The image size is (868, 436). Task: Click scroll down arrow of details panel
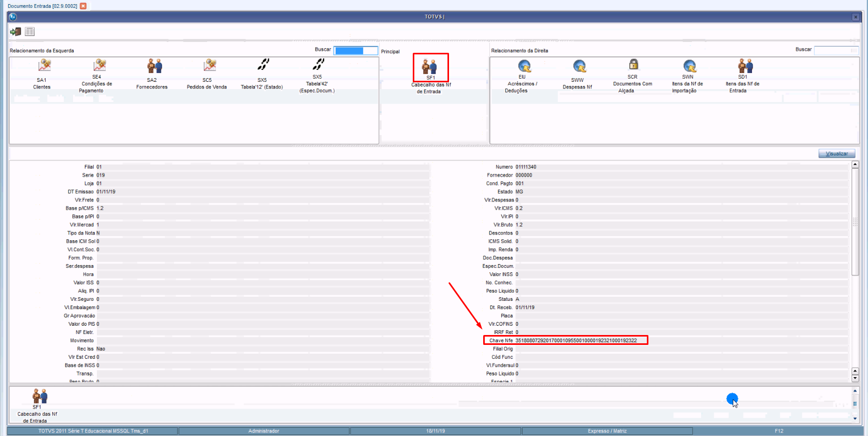(x=855, y=378)
